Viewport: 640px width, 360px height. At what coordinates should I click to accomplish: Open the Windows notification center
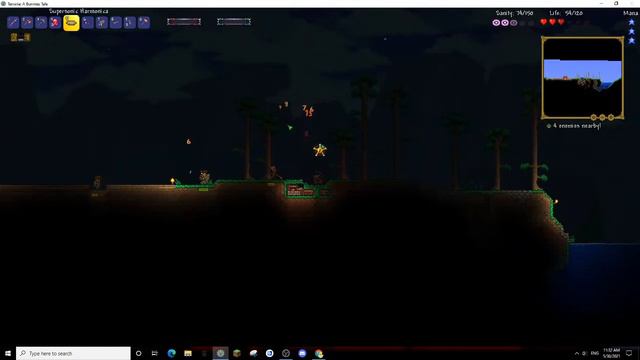(x=629, y=353)
